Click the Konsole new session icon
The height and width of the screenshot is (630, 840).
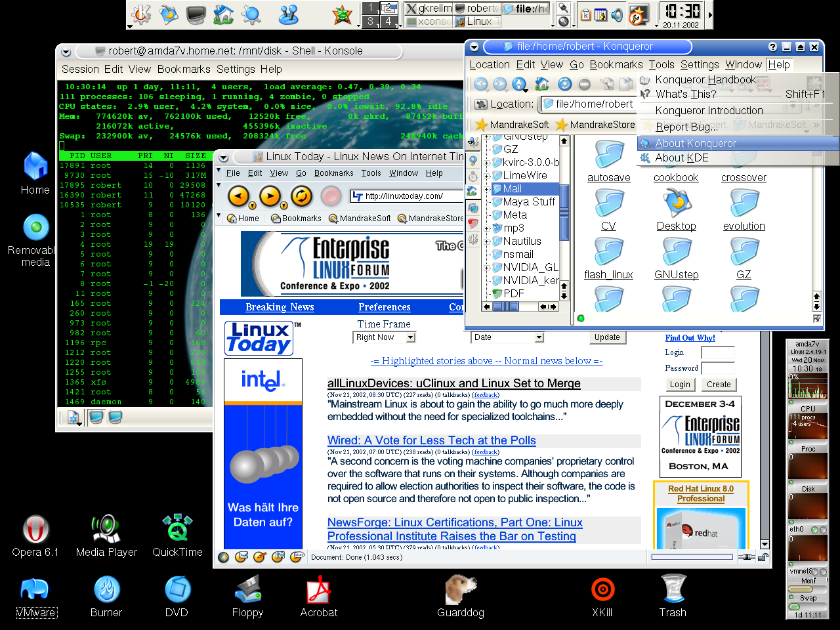click(73, 417)
